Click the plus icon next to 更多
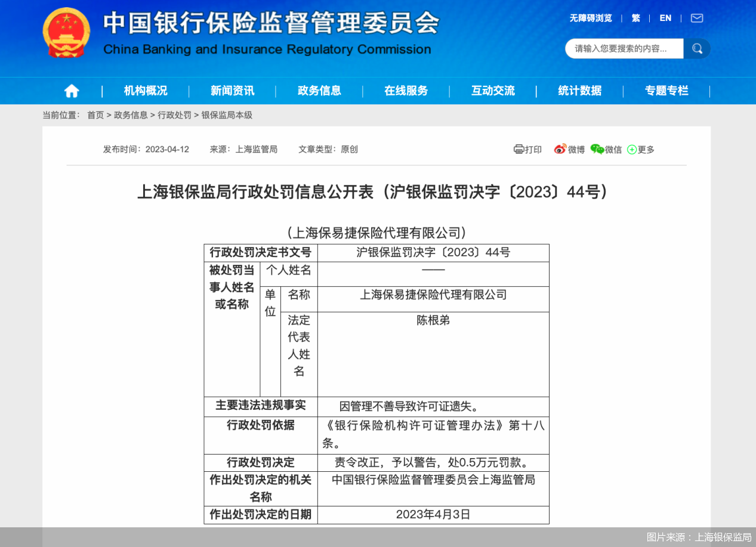The width and height of the screenshot is (756, 547). (x=631, y=150)
